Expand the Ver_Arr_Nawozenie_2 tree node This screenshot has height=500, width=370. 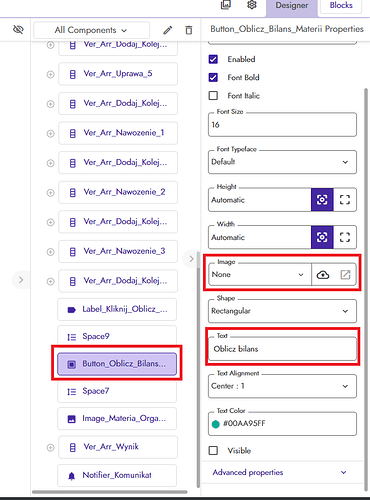50,193
